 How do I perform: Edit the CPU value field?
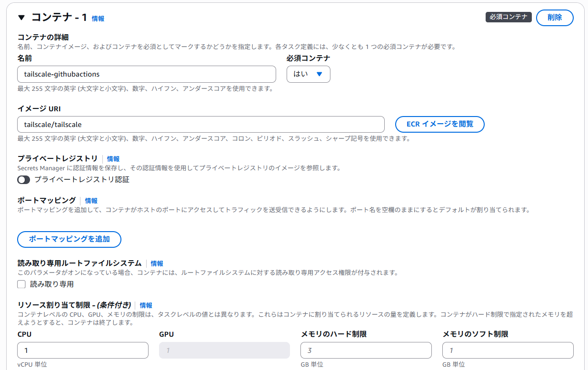tap(82, 350)
